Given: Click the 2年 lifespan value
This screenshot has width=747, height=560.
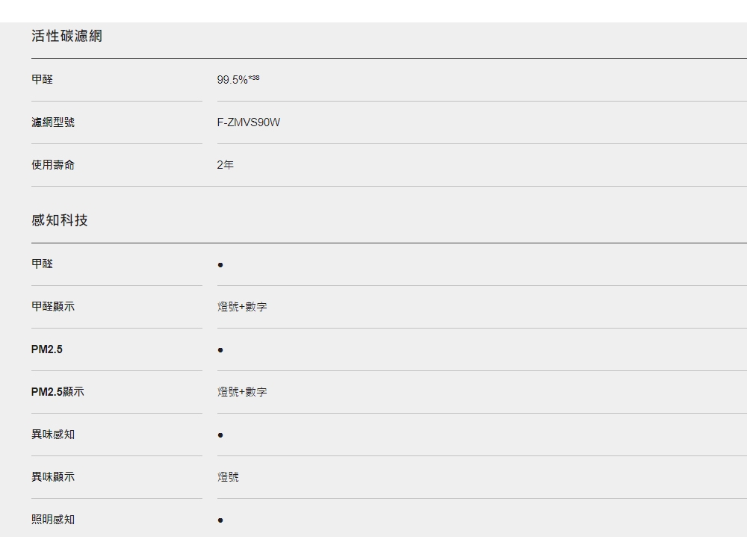Looking at the screenshot, I should [226, 165].
